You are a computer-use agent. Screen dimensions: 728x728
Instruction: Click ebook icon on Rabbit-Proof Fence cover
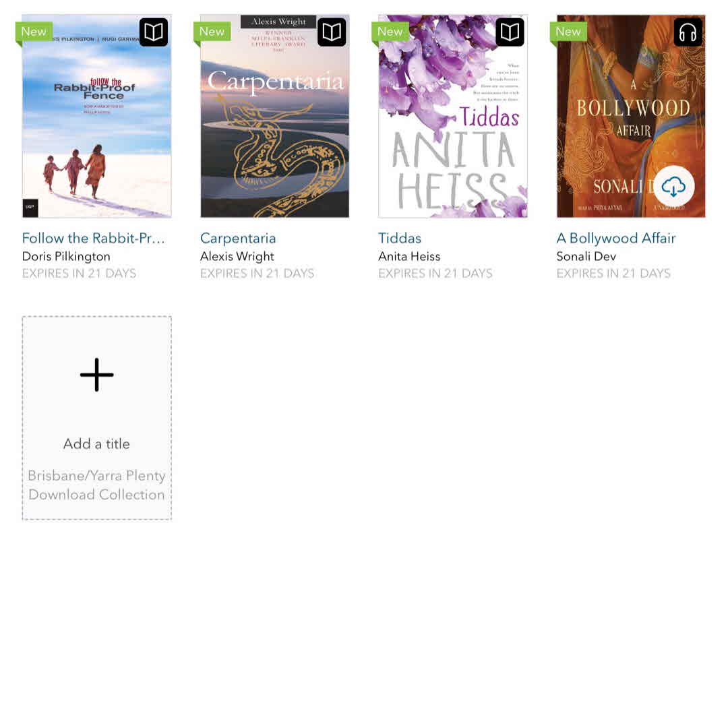[154, 32]
